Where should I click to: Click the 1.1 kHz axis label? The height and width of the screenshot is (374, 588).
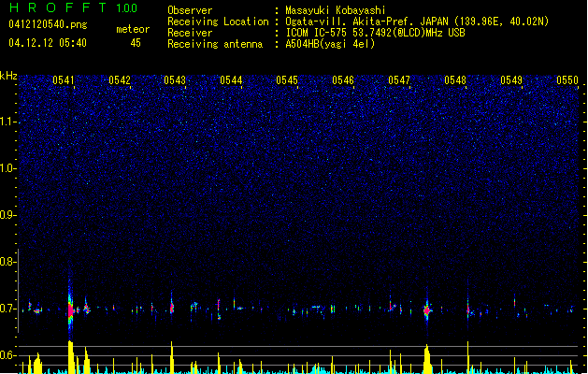pyautogui.click(x=7, y=122)
